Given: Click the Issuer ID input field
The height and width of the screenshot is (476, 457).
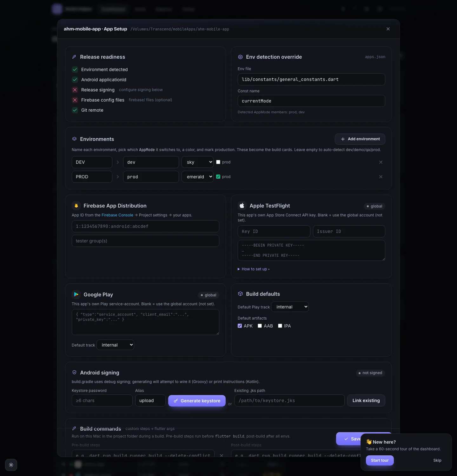Looking at the screenshot, I should 349,231.
